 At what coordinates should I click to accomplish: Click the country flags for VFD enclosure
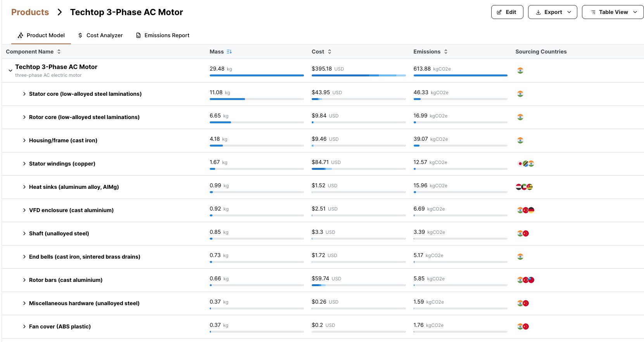(x=526, y=210)
